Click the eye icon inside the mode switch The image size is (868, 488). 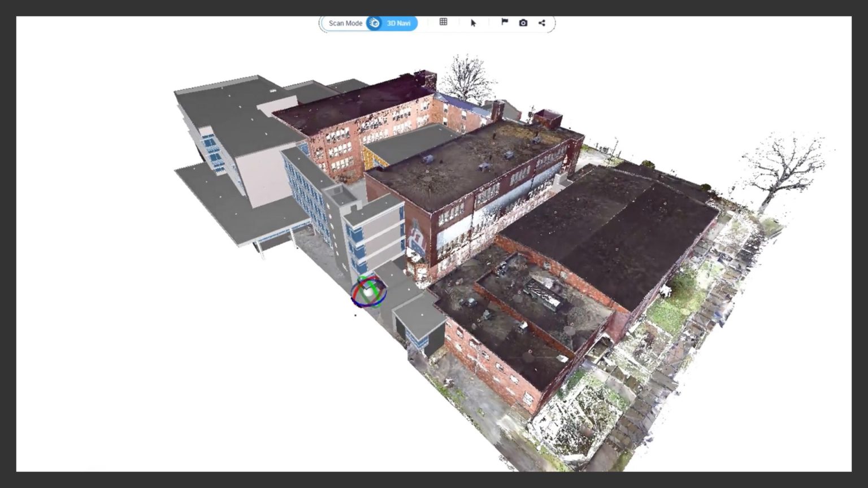point(374,23)
